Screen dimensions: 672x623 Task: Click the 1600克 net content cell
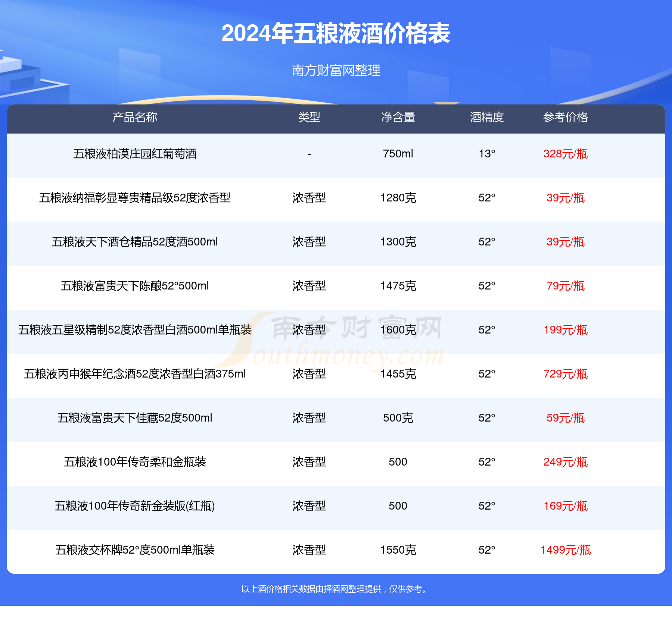pyautogui.click(x=398, y=330)
